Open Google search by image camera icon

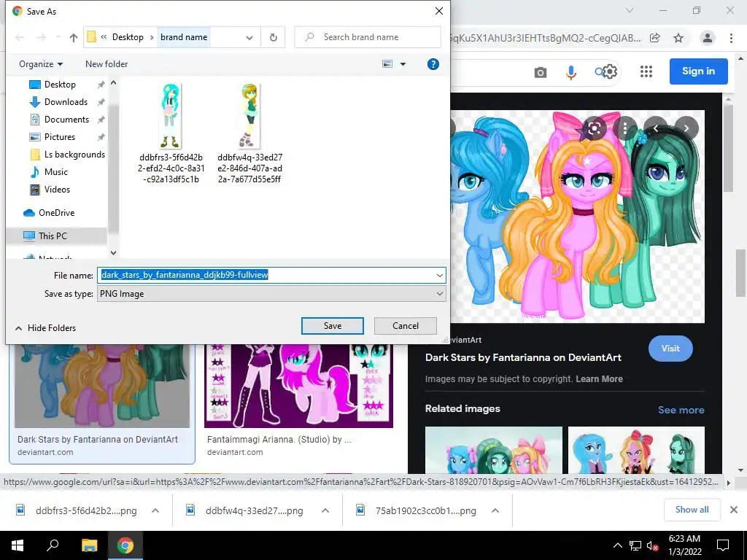(x=541, y=72)
